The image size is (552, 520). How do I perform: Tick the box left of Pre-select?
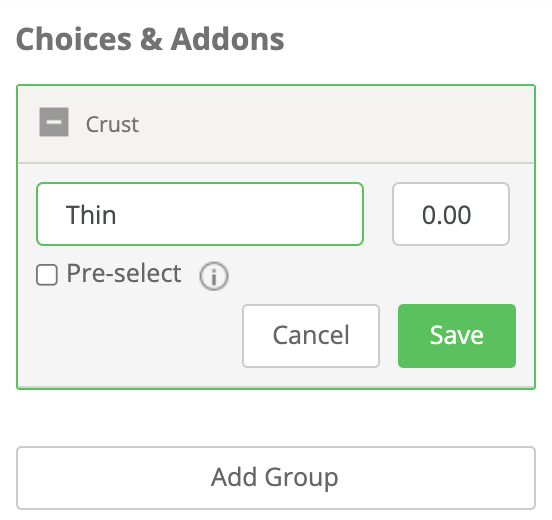coord(47,275)
